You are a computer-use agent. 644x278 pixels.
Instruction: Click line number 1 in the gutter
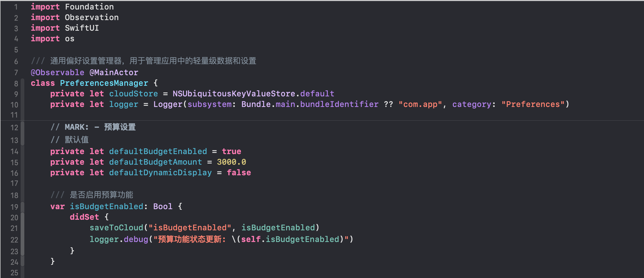click(x=16, y=7)
